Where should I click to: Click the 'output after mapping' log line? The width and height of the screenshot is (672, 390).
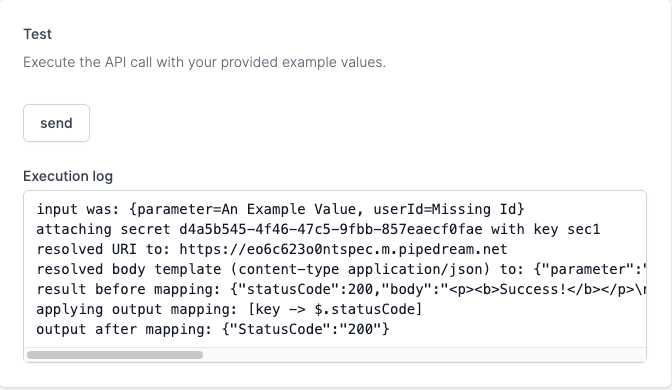click(213, 330)
